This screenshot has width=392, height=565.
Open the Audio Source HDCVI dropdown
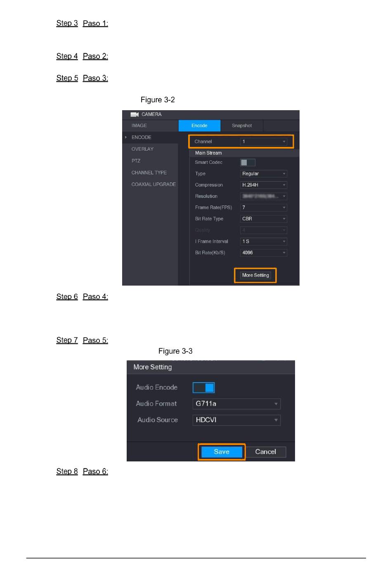pos(236,420)
